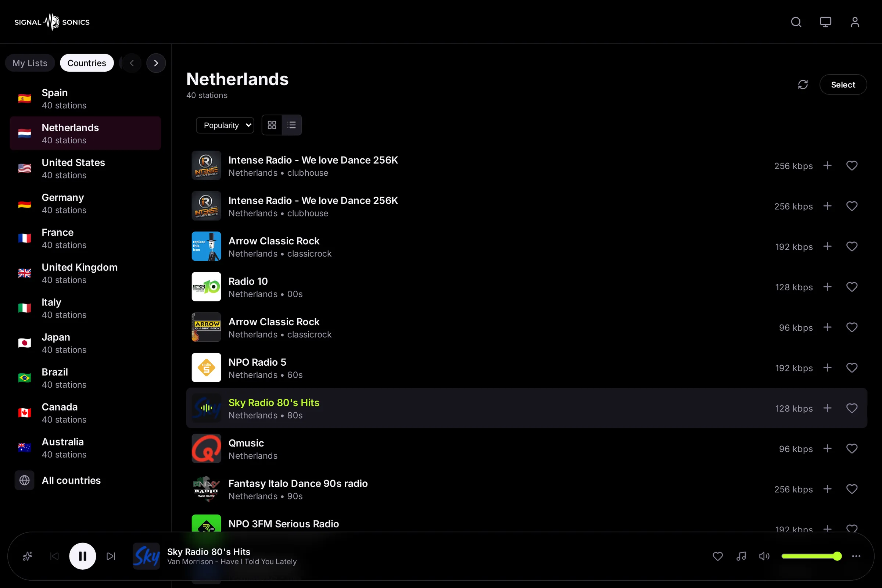Show next sidebar tabs with right chevron
The height and width of the screenshot is (588, 882).
pyautogui.click(x=156, y=63)
